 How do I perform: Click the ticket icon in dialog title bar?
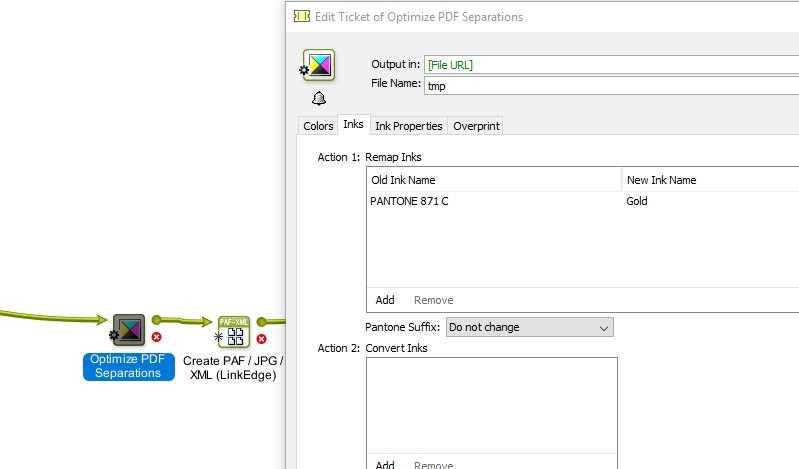click(x=302, y=16)
